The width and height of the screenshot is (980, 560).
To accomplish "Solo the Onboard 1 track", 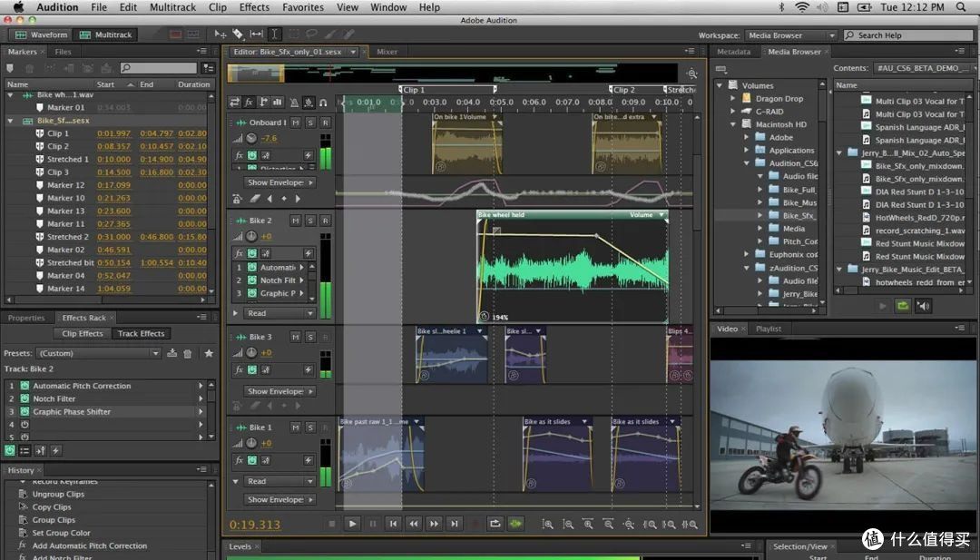I will 310,123.
